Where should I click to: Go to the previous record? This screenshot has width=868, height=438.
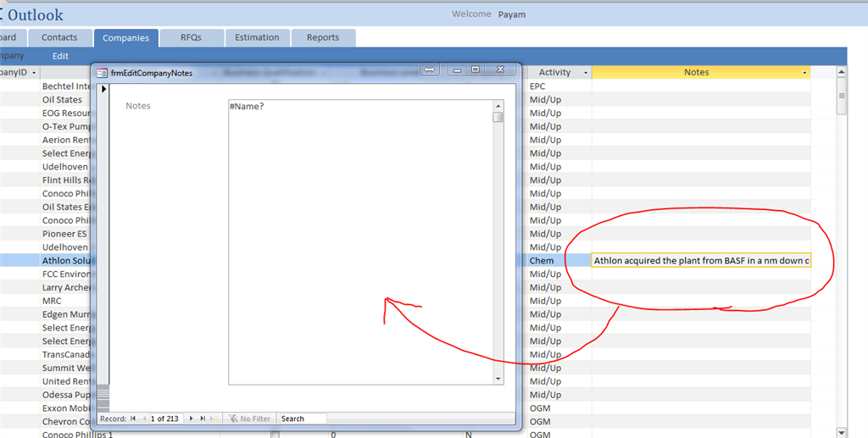pyautogui.click(x=144, y=419)
